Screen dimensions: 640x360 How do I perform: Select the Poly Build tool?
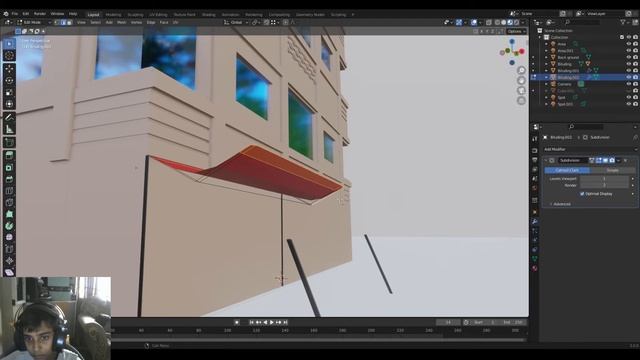click(9, 214)
